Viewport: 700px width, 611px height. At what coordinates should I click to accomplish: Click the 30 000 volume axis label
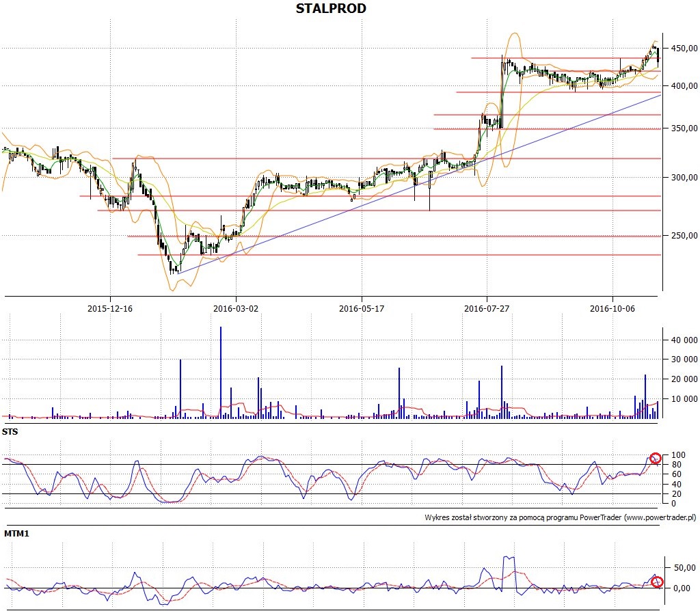click(684, 359)
